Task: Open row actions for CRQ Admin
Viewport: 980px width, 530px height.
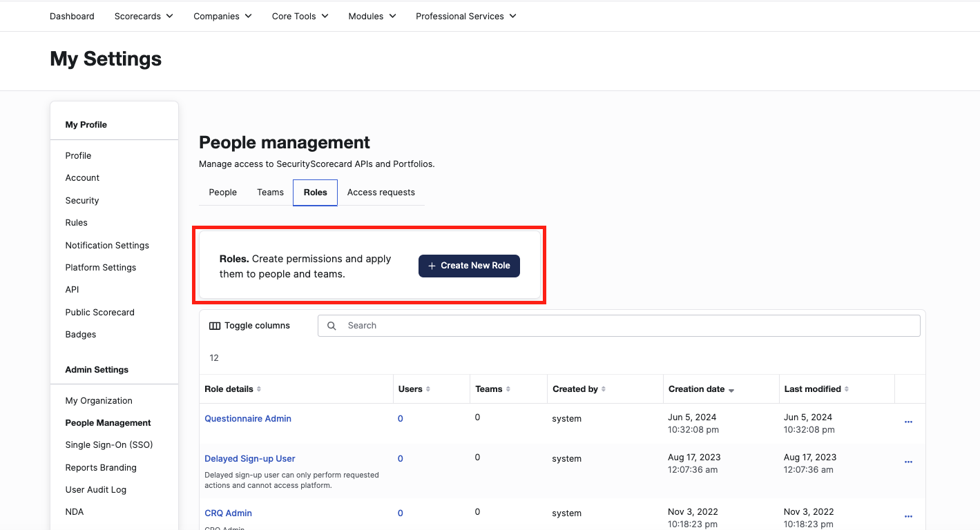Action: [x=908, y=516]
